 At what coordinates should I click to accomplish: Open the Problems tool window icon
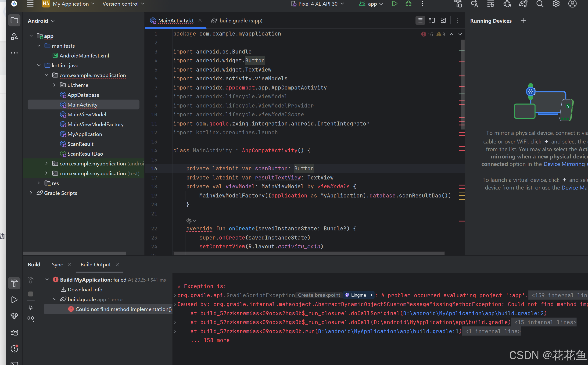click(14, 349)
